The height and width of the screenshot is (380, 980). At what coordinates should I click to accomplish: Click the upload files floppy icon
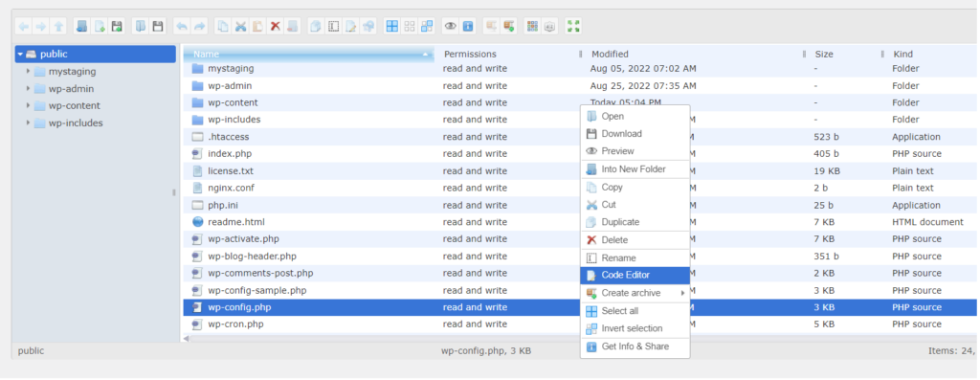(x=117, y=26)
